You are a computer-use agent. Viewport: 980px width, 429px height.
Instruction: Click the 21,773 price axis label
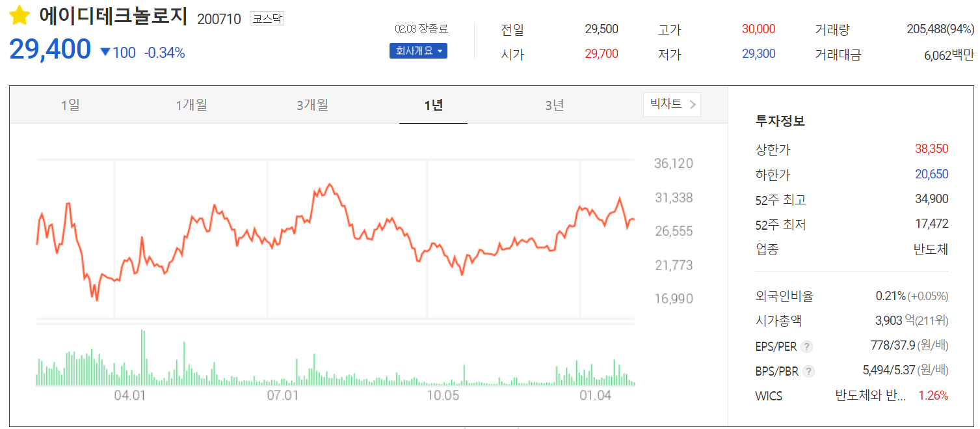click(674, 265)
